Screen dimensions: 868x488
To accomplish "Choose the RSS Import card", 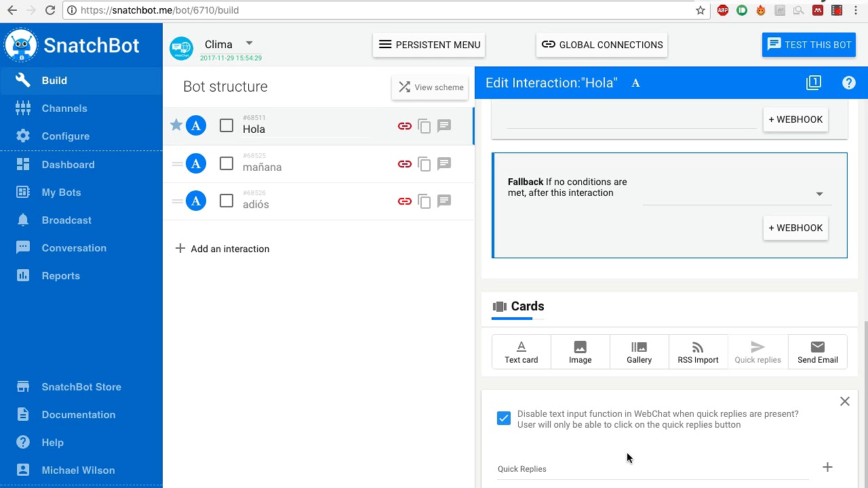I will (x=698, y=352).
